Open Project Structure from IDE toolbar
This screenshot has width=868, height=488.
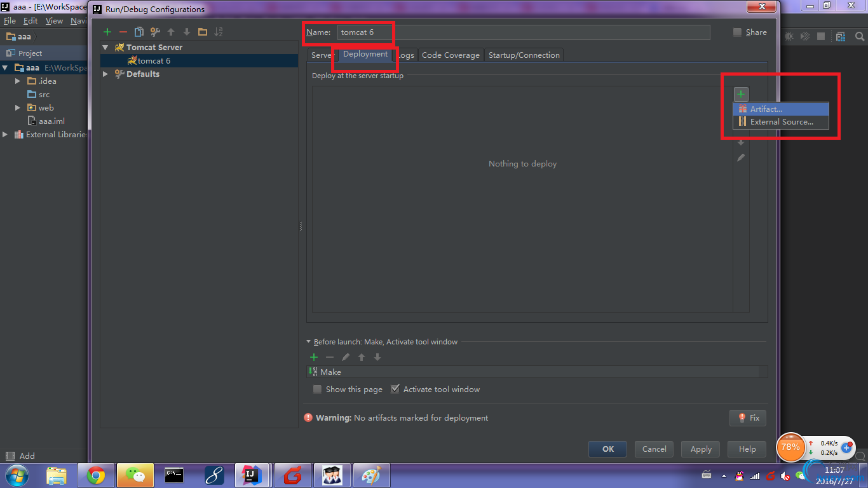click(x=841, y=37)
